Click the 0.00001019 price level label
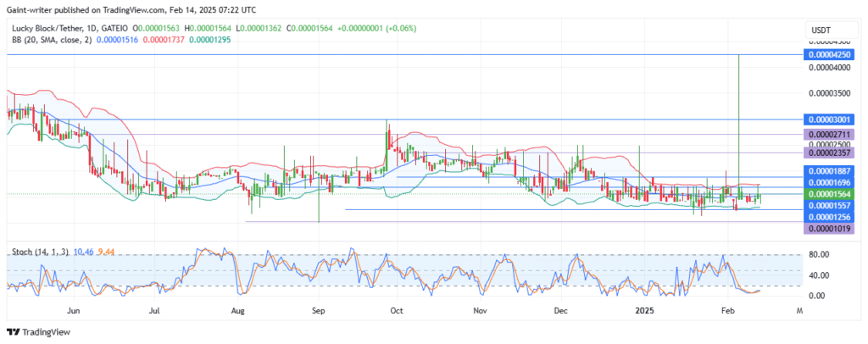Viewport: 868px width, 344px height. point(827,229)
